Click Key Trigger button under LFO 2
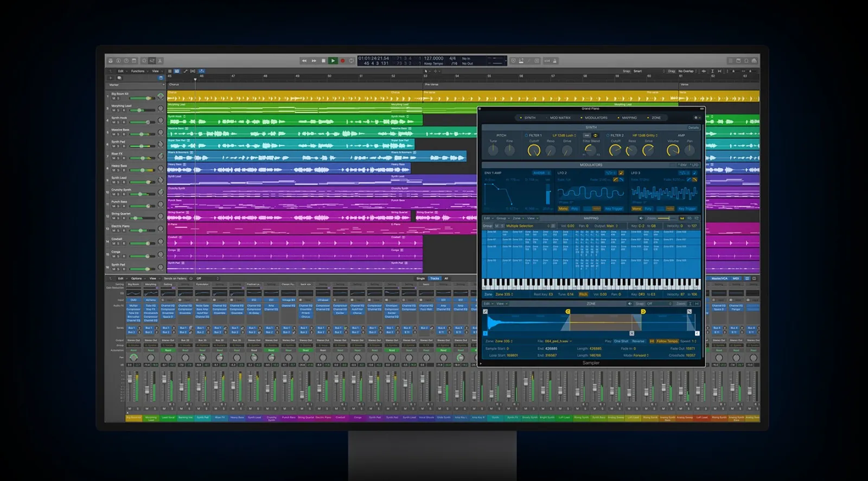This screenshot has width=868, height=481. [x=614, y=208]
